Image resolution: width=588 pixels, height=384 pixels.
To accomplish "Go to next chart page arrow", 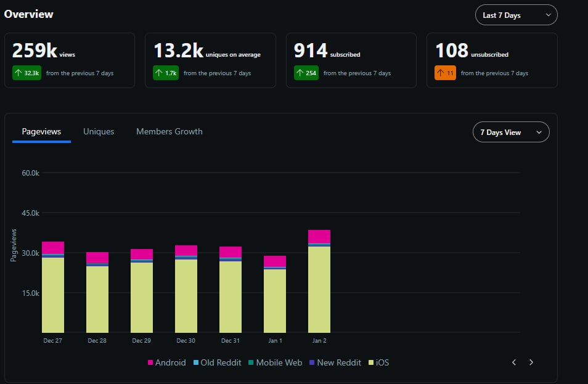I will pyautogui.click(x=531, y=362).
